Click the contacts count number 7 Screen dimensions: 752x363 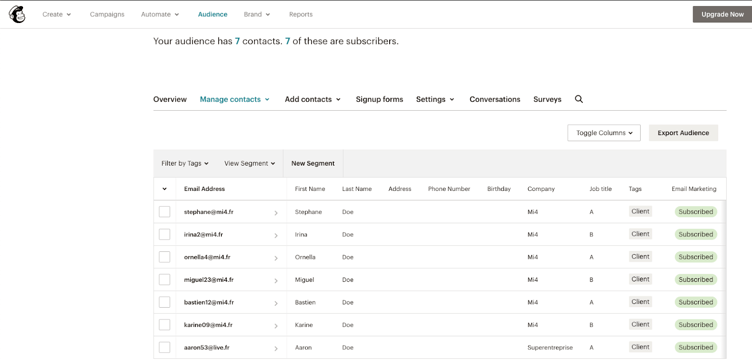(x=237, y=41)
